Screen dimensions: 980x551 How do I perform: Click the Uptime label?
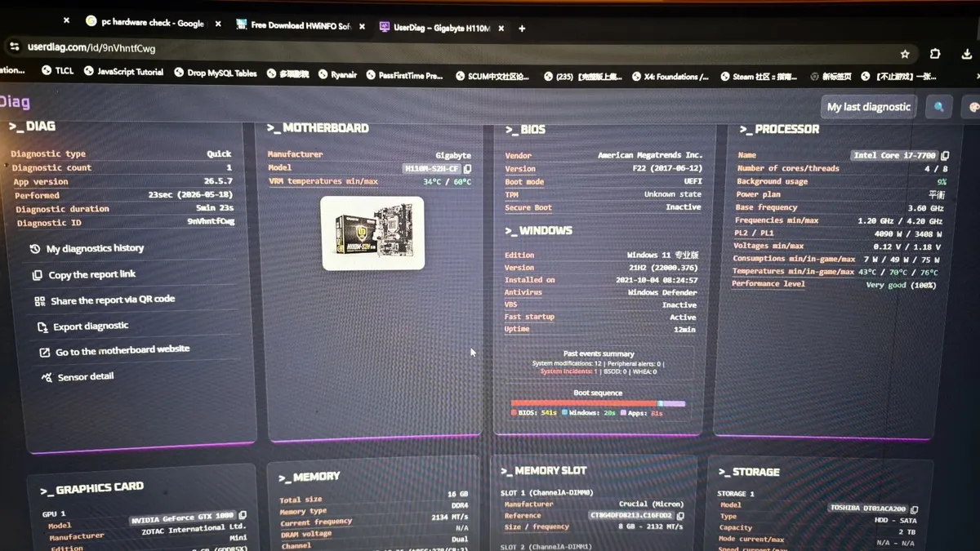(517, 329)
